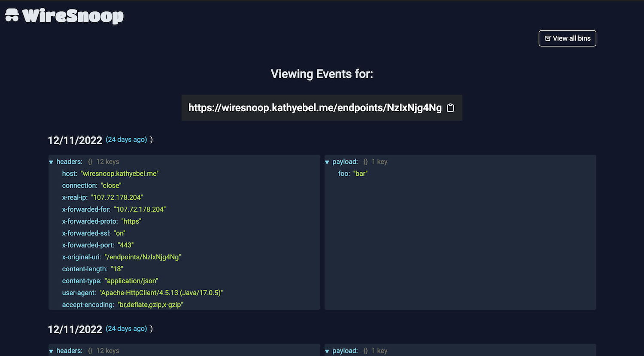Viewport: 644px width, 356px height.
Task: Click the chevron beside the first 12/11/2022 heading
Action: pos(151,139)
